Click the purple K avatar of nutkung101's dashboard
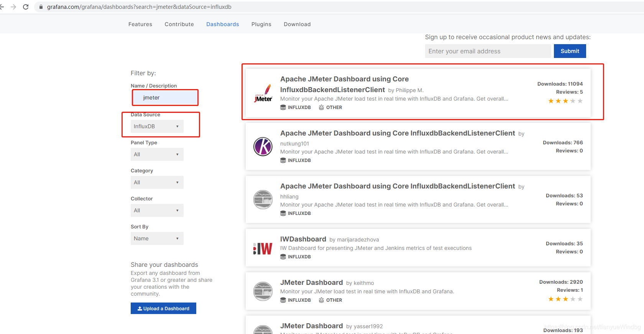This screenshot has width=644, height=334. coord(263,146)
